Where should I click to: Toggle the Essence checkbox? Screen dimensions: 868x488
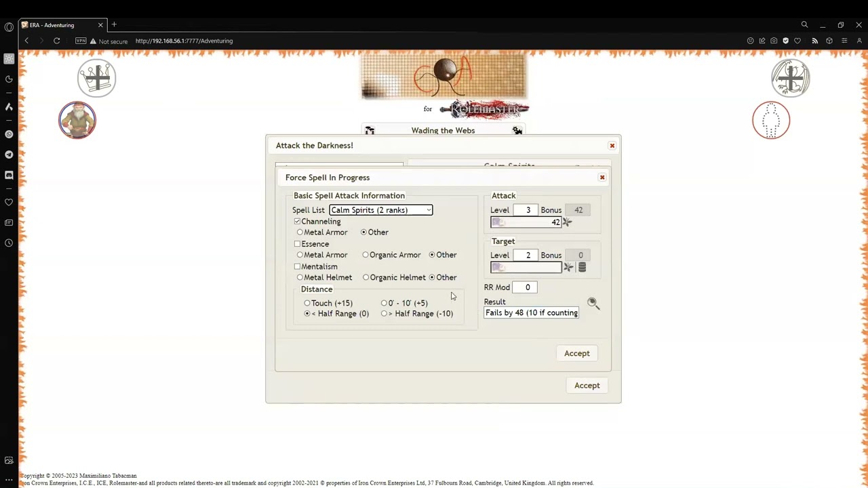pyautogui.click(x=297, y=244)
